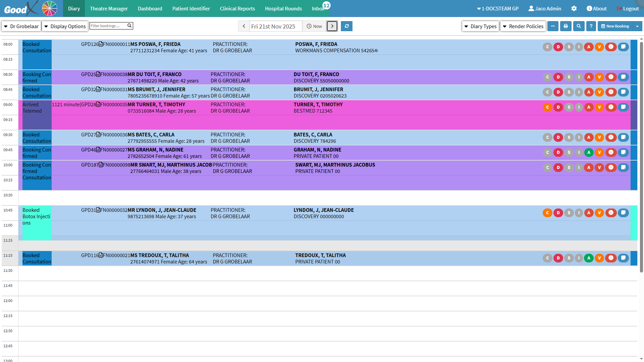The width and height of the screenshot is (644, 362).
Task: Go to next day with right chevron
Action: (332, 26)
